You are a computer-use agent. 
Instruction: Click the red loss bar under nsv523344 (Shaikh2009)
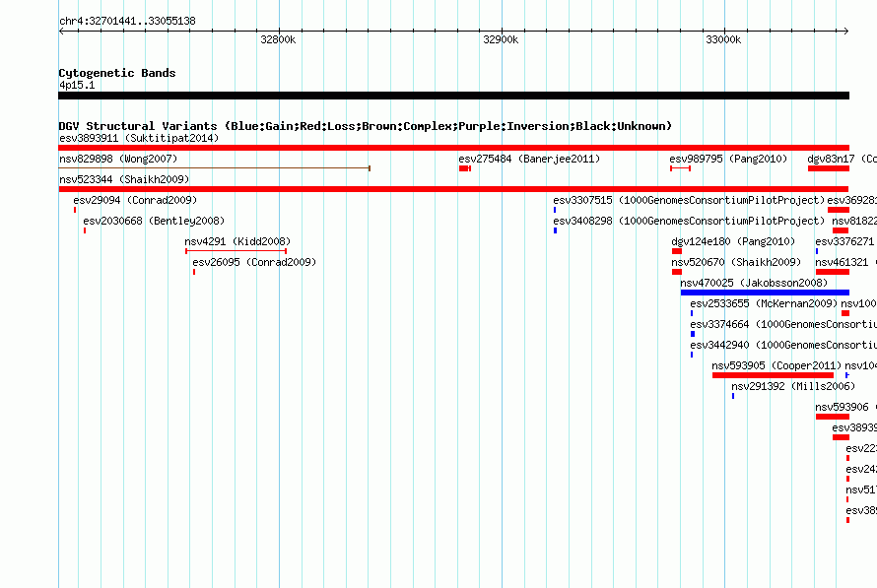tap(453, 189)
